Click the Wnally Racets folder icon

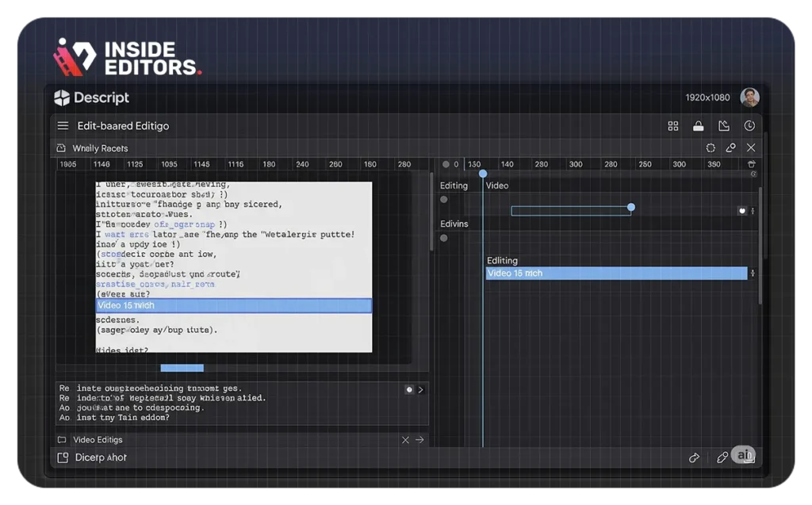(x=61, y=148)
